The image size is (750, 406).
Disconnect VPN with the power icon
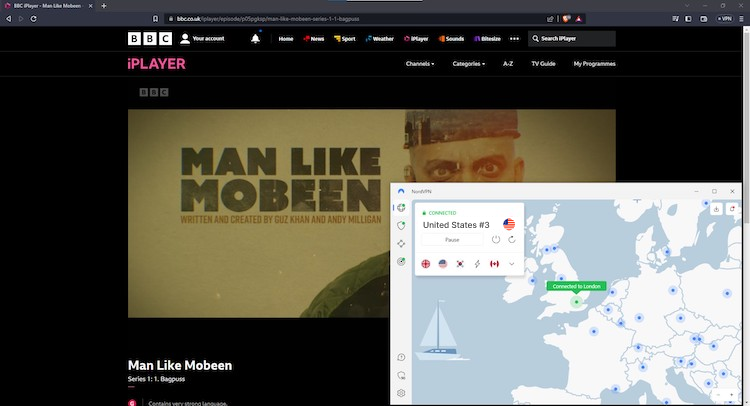click(496, 240)
